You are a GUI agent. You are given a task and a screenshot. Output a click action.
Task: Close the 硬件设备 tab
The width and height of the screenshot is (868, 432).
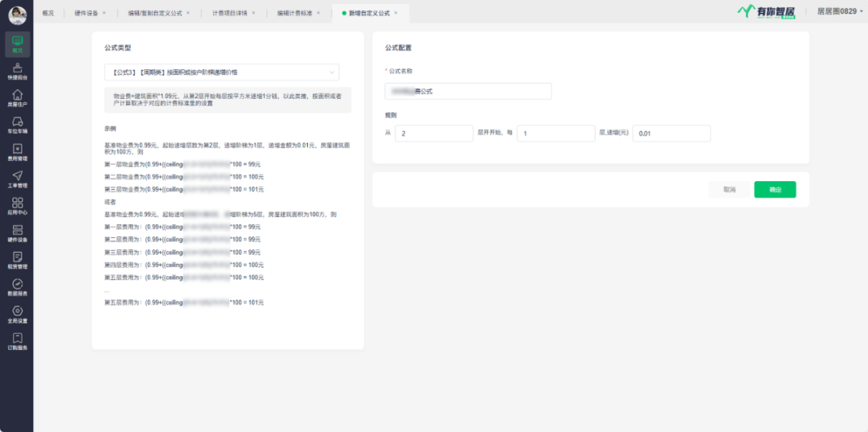tap(104, 13)
